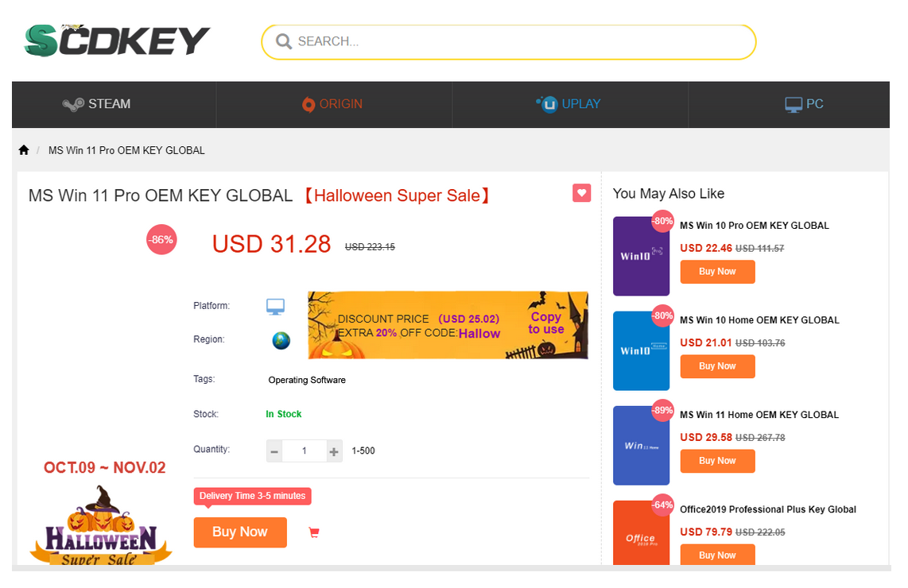Click the PC platform monitor icon
The height and width of the screenshot is (588, 908).
coord(275,307)
